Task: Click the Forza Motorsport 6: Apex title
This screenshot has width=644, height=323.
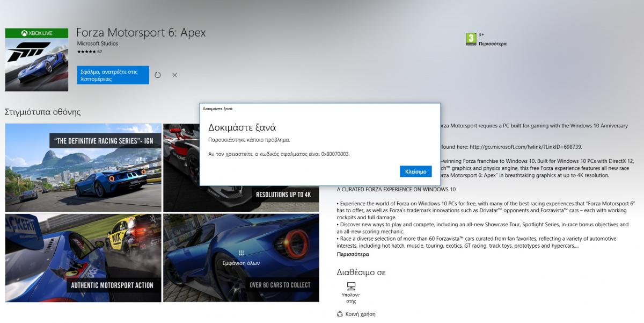Action: coord(141,32)
